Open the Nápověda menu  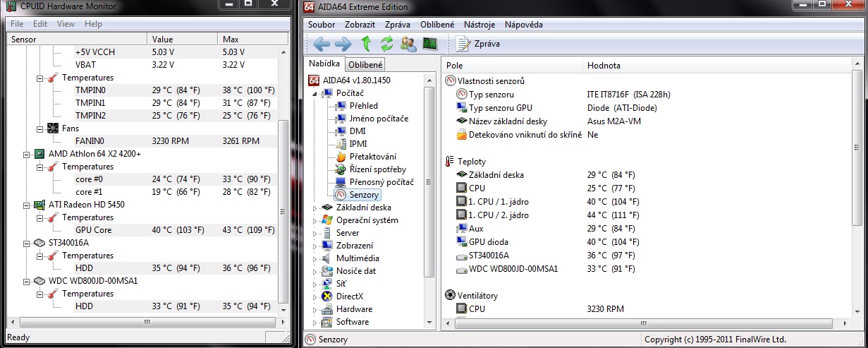(x=523, y=24)
